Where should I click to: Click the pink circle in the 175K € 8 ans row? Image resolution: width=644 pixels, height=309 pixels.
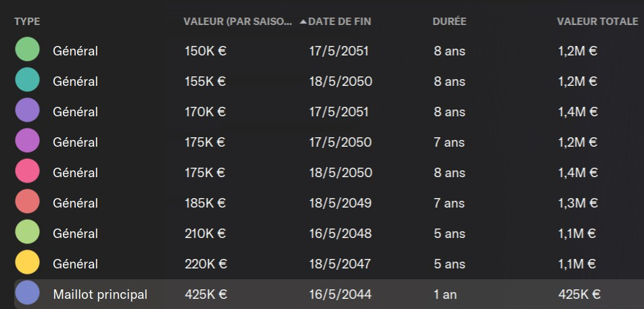27,172
